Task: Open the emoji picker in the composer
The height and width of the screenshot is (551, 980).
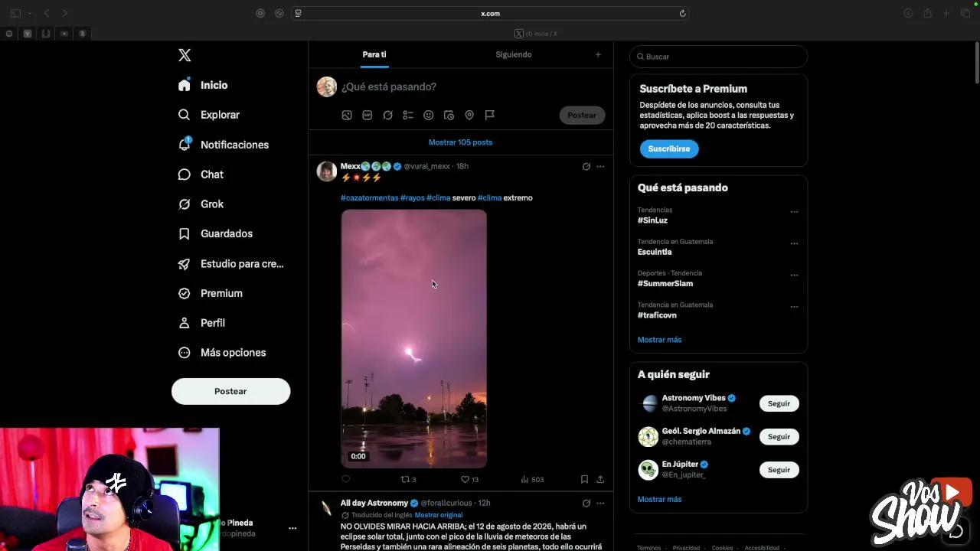Action: pyautogui.click(x=429, y=115)
